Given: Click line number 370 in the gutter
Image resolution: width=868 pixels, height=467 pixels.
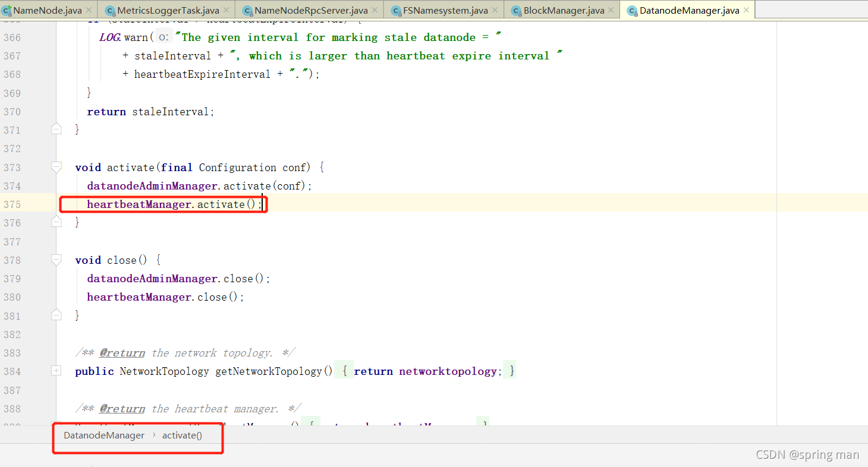Looking at the screenshot, I should [x=12, y=112].
